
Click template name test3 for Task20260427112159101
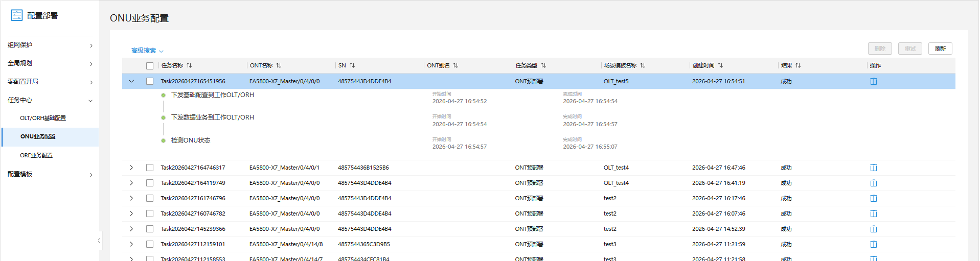pyautogui.click(x=610, y=244)
